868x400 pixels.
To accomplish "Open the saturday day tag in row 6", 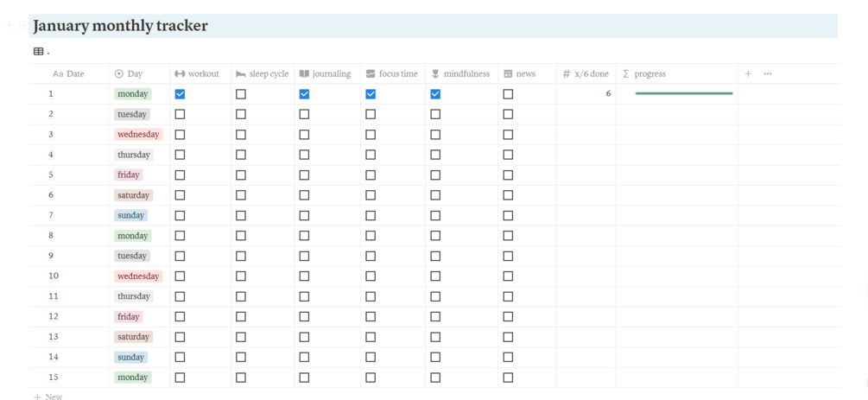I will [x=133, y=195].
